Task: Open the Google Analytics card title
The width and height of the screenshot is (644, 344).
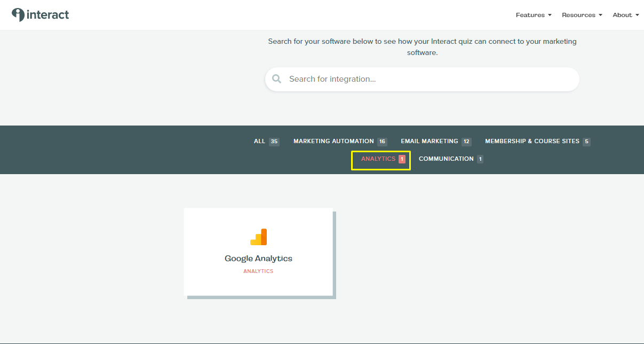Action: click(x=258, y=259)
